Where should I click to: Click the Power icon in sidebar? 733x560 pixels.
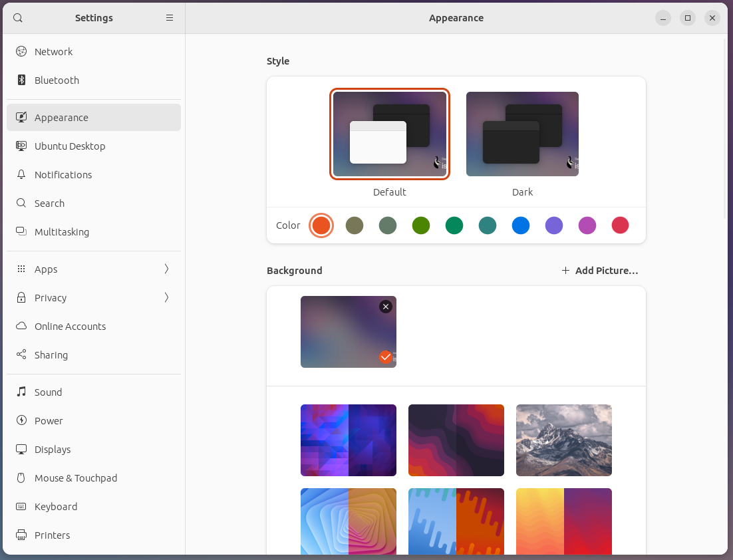[x=21, y=421]
